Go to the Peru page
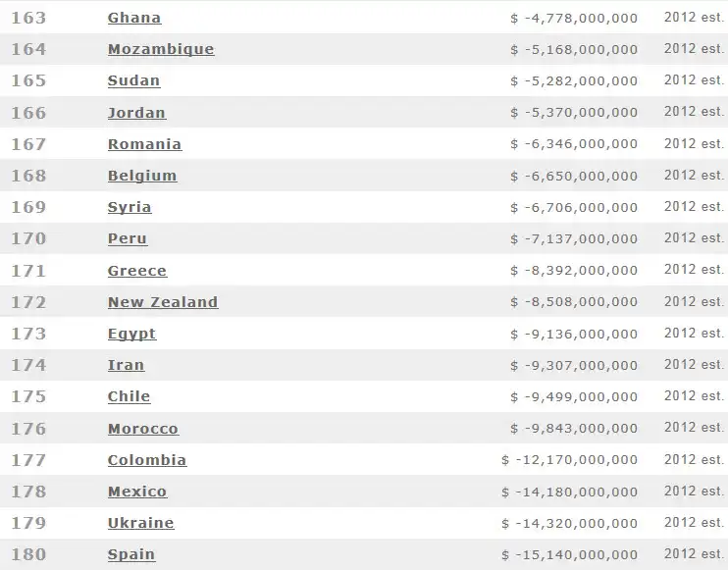Screen dimensions: 728x570 tap(128, 238)
